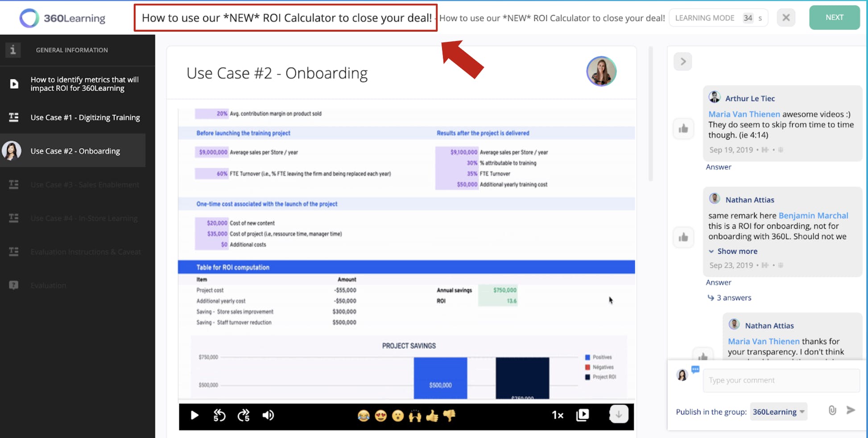This screenshot has height=438, width=868.
Task: Play the onboarding video
Action: point(194,416)
